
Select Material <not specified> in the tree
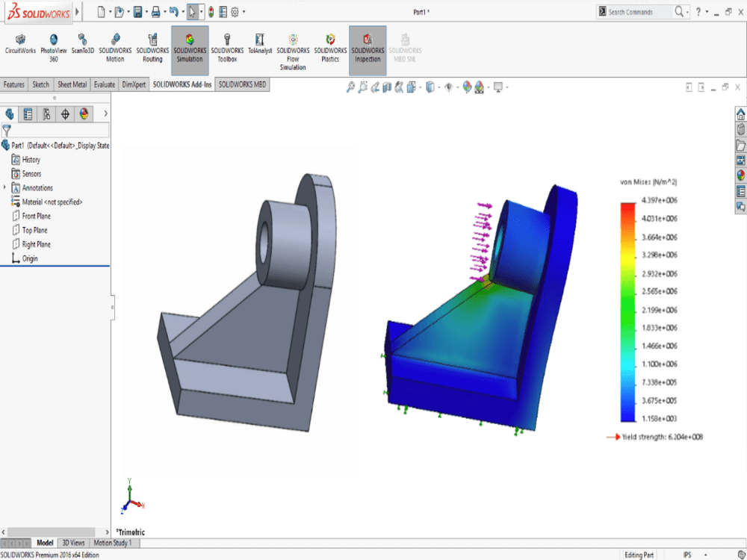[x=52, y=202]
